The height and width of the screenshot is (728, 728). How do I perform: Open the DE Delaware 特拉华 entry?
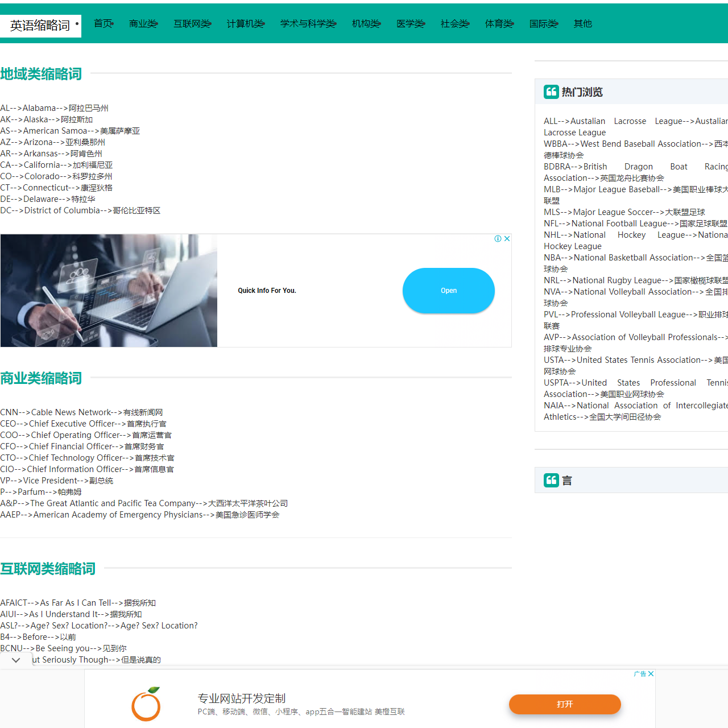pyautogui.click(x=48, y=199)
